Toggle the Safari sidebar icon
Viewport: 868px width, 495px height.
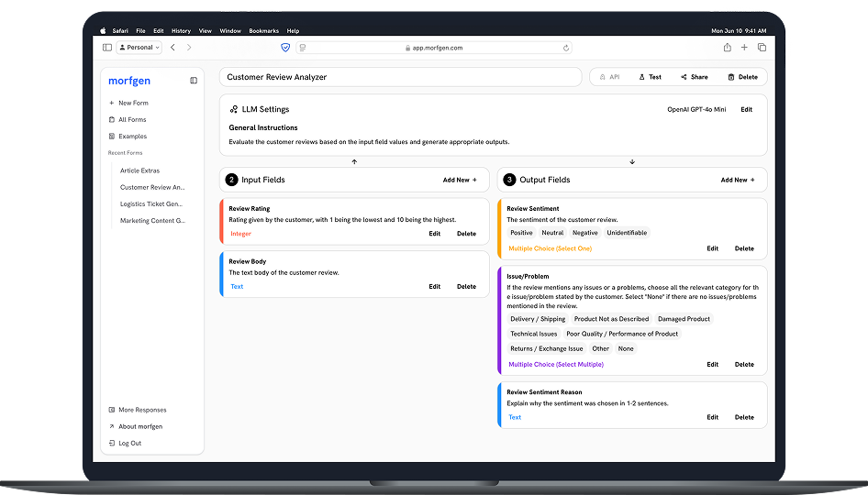click(107, 48)
